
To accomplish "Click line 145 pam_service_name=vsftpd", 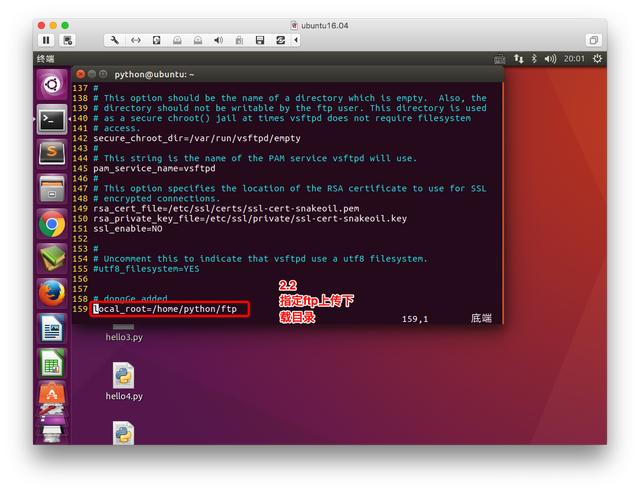I will (154, 168).
